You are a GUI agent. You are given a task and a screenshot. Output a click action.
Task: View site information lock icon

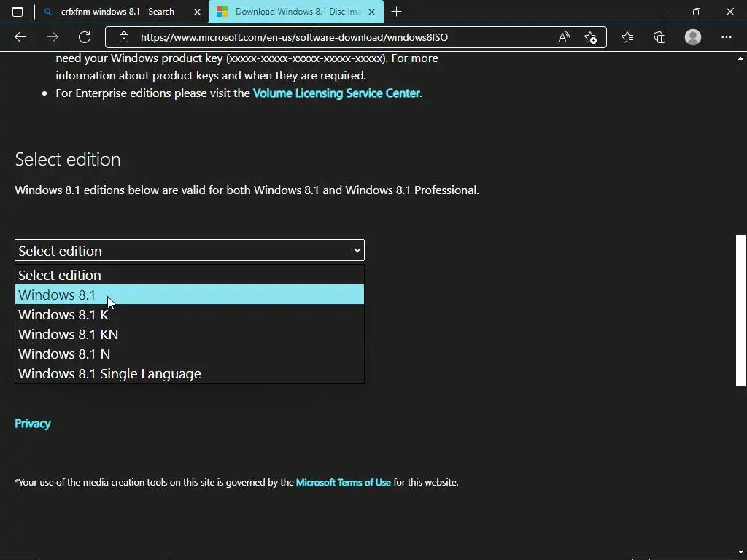(124, 37)
